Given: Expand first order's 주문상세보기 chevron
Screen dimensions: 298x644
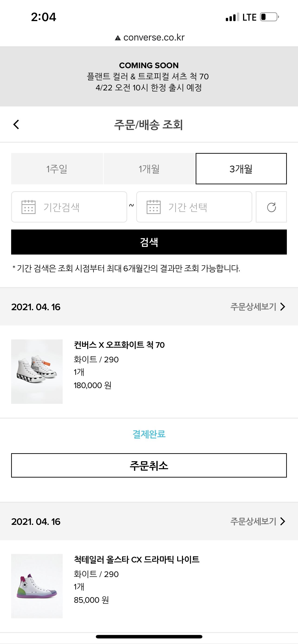Looking at the screenshot, I should point(282,307).
